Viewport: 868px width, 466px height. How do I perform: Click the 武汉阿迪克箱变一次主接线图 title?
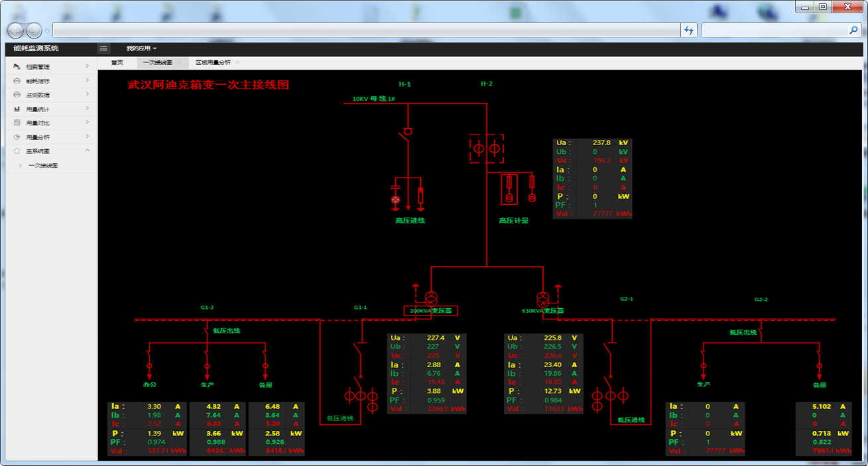coord(209,85)
